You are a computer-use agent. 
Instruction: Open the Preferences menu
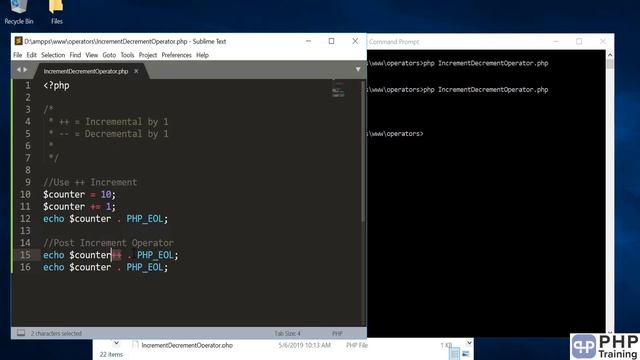click(176, 55)
